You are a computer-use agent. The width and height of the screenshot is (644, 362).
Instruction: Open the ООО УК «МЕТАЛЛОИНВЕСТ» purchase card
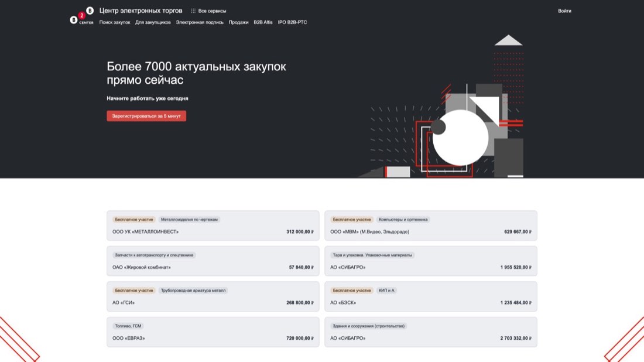tap(213, 226)
